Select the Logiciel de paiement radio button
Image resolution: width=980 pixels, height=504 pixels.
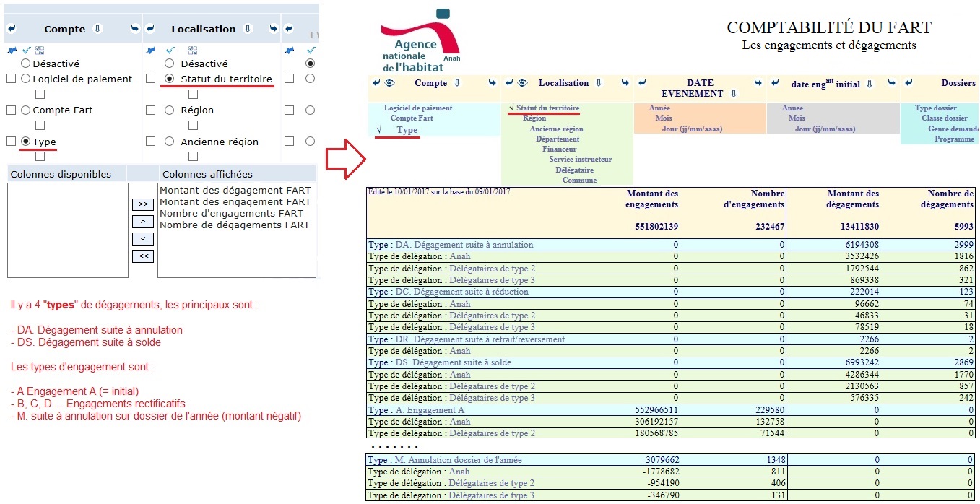(26, 79)
